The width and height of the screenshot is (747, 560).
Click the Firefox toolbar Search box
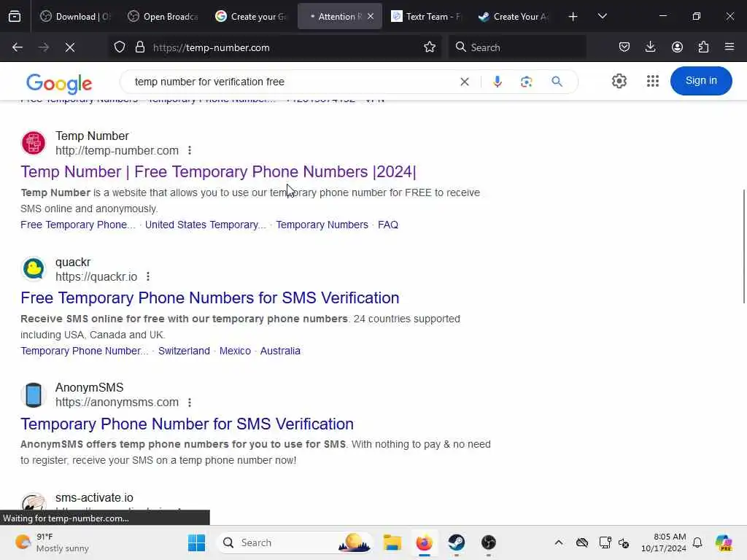[x=517, y=47]
